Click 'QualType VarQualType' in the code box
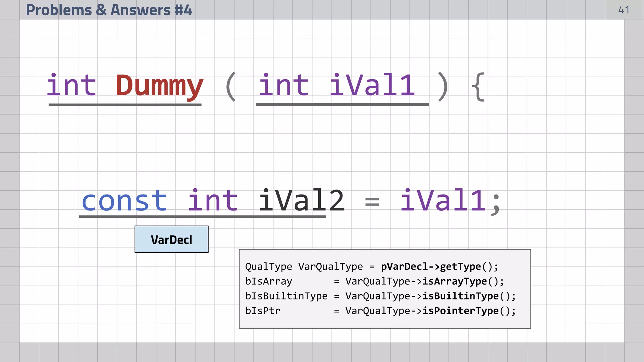644x362 pixels. 304,266
